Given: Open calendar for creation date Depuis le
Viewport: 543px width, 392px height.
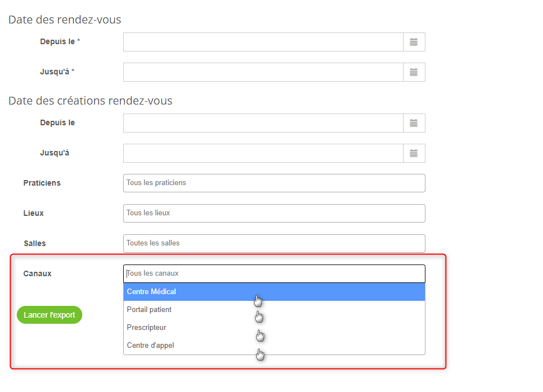Looking at the screenshot, I should (414, 123).
